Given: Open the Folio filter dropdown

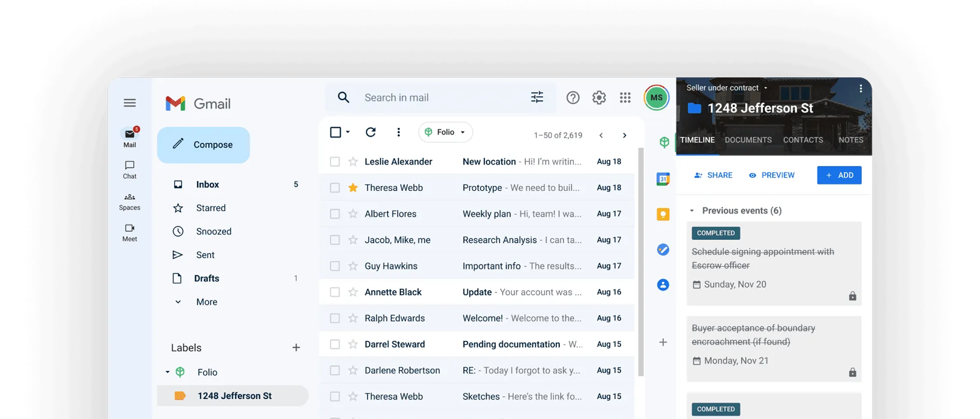Looking at the screenshot, I should (445, 132).
